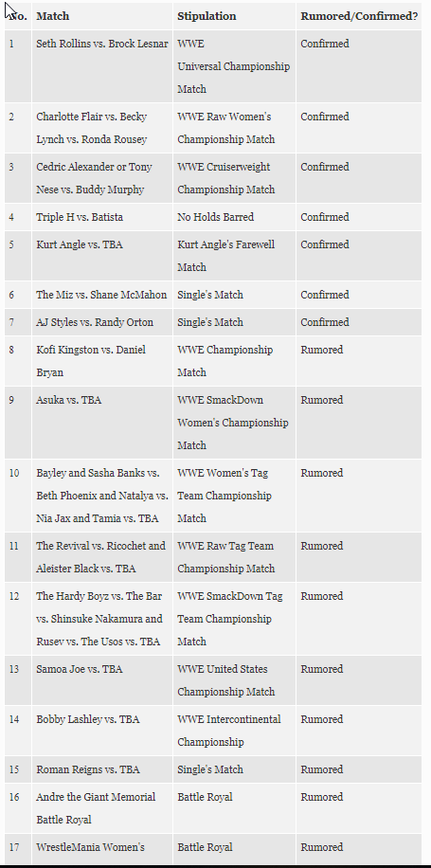431x868 pixels.
Task: Select Rumored status for WrestleMania Women's row
Action: (321, 847)
